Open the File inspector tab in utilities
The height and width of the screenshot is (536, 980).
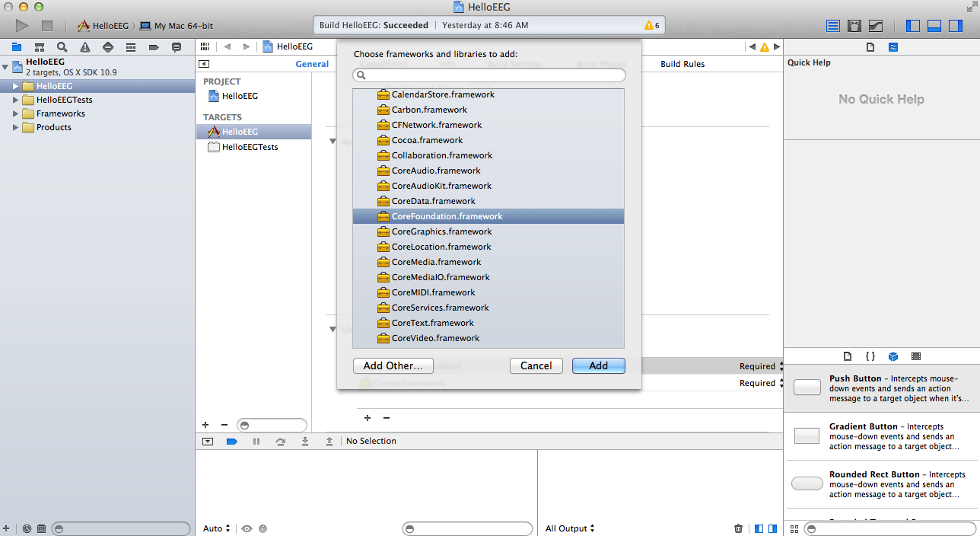point(870,47)
